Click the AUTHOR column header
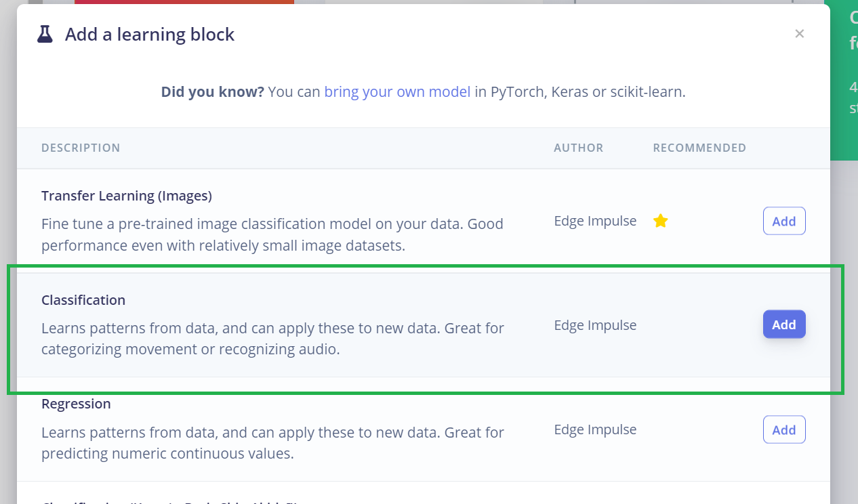This screenshot has height=504, width=858. [x=578, y=148]
